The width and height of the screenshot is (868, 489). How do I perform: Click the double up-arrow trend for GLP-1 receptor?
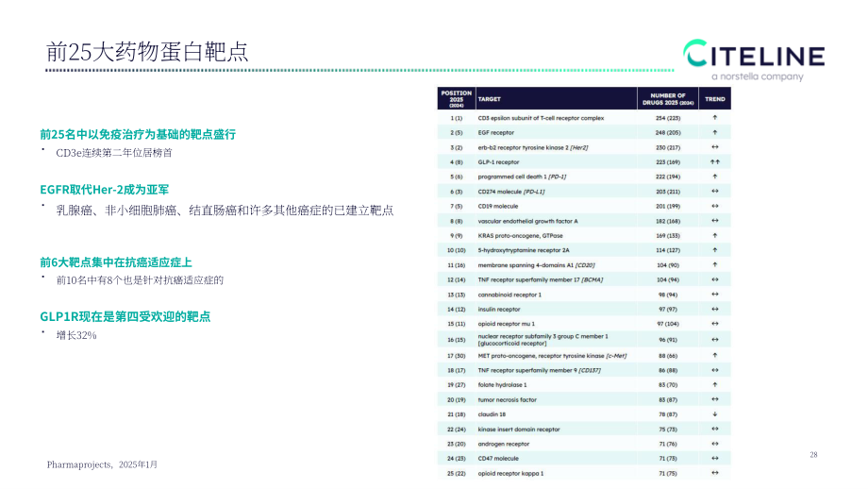714,161
